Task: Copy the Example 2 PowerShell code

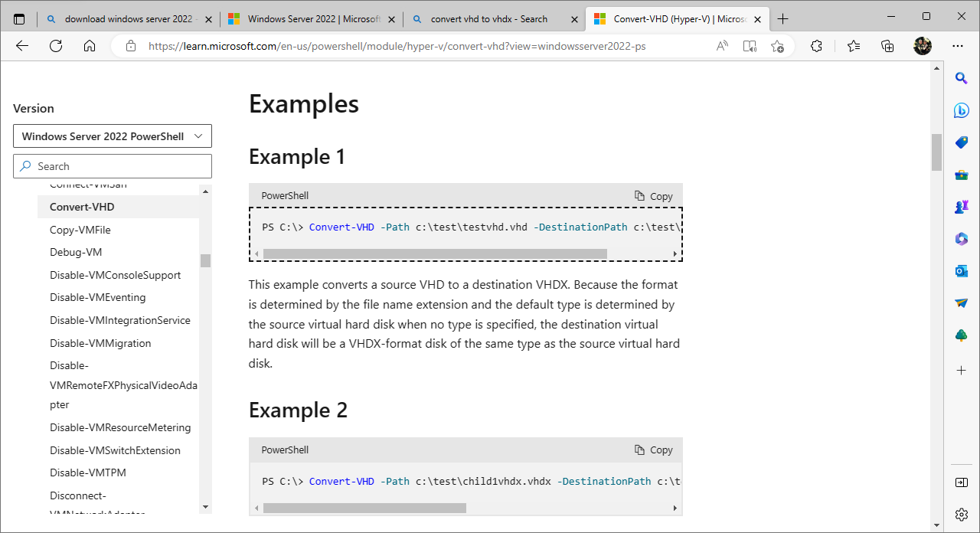Action: 654,450
